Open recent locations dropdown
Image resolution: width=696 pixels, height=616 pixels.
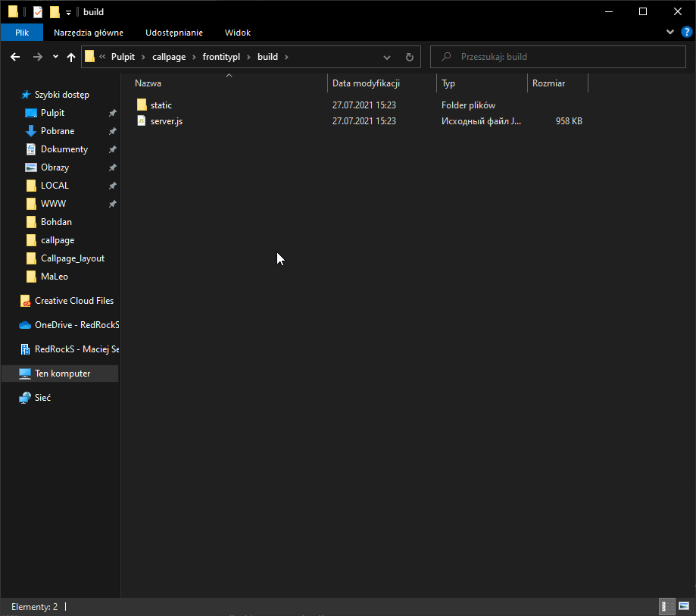tap(55, 57)
